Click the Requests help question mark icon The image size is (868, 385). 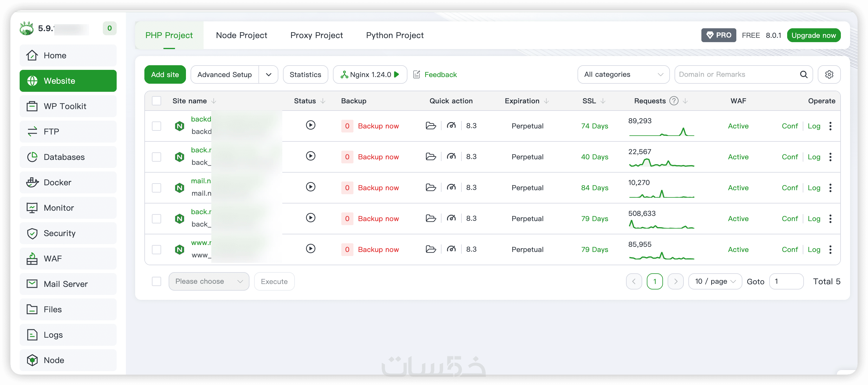[674, 101]
